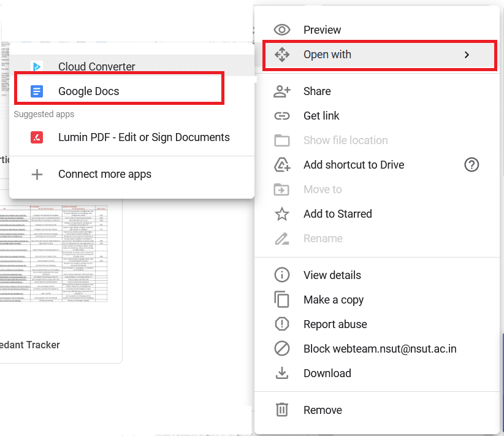504x436 pixels.
Task: Click the Preview eye icon
Action: [x=282, y=29]
